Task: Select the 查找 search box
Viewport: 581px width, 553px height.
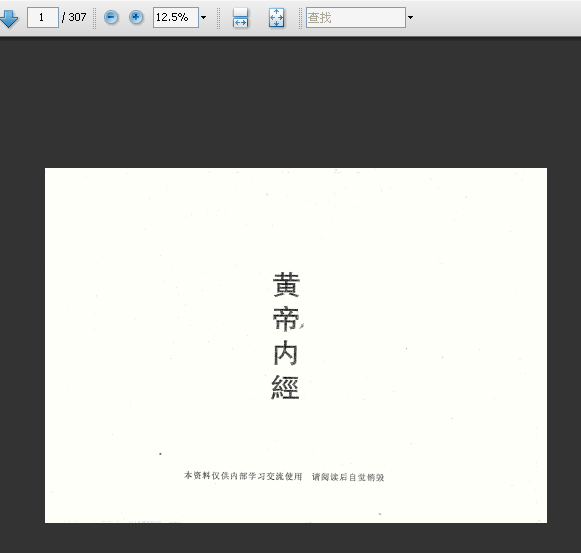Action: point(356,17)
